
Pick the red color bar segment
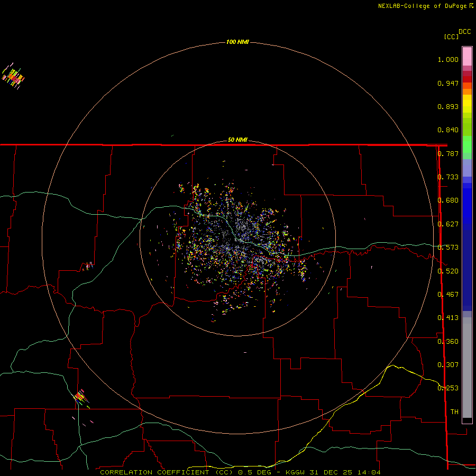coord(467,79)
